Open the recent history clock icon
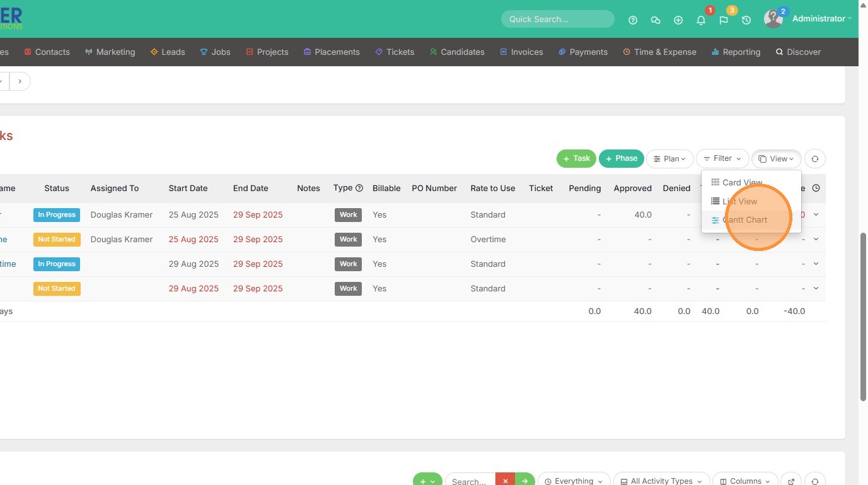The height and width of the screenshot is (485, 868). coord(746,20)
